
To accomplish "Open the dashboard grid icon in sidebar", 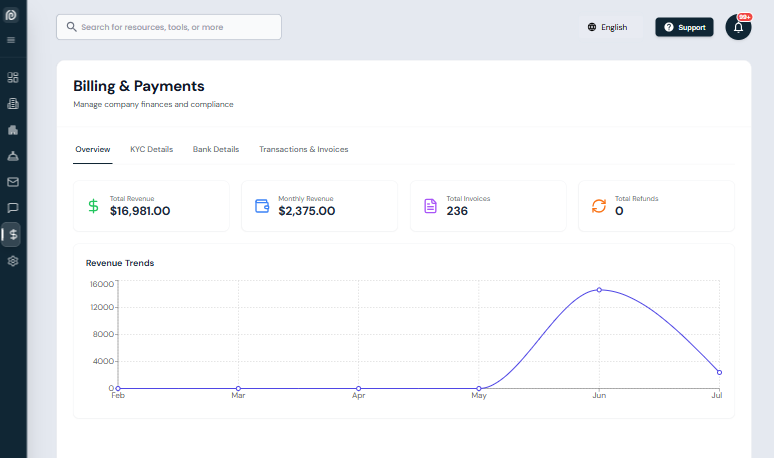I will (13, 77).
